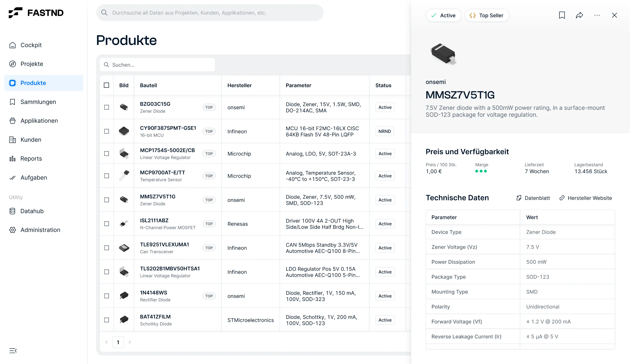
Task: Click the Top Seller badge
Action: [x=486, y=16]
